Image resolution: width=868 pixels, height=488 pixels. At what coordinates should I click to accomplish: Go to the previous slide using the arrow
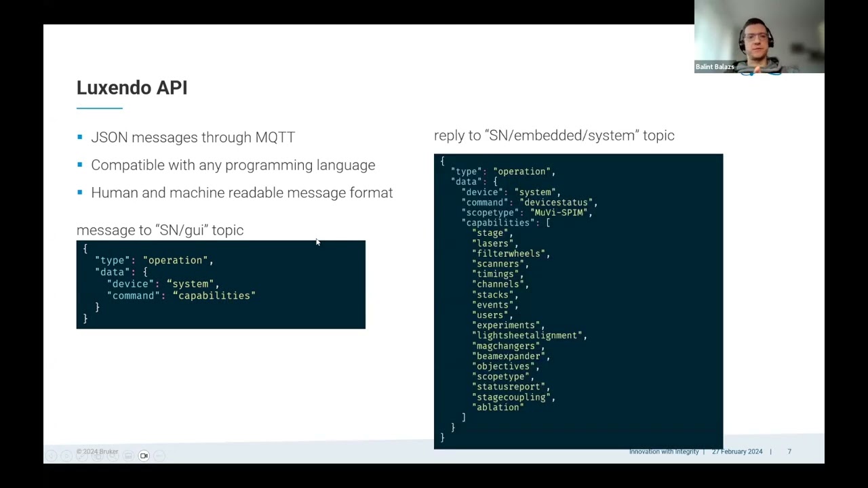click(x=51, y=456)
